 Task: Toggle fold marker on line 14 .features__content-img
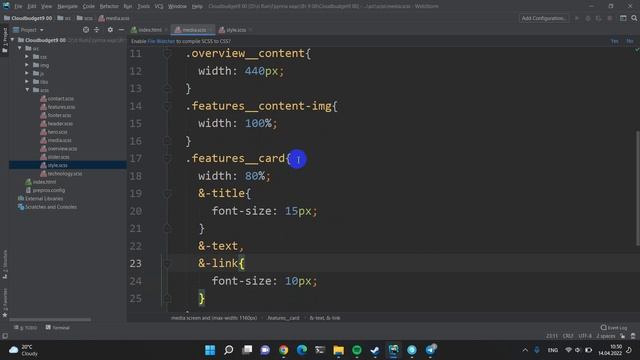pyautogui.click(x=167, y=106)
